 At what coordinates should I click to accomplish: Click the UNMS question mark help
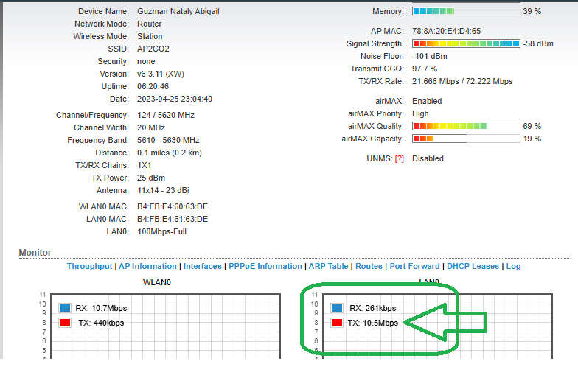(x=400, y=158)
